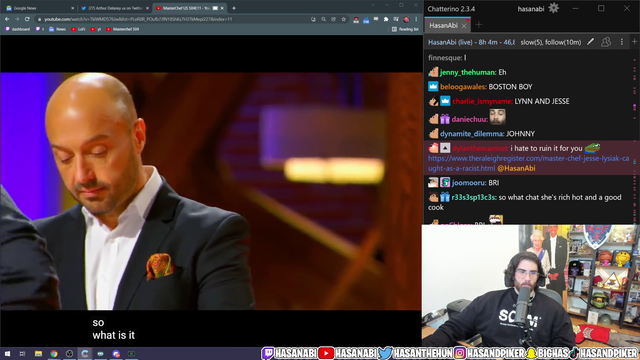Viewport: 640px width, 360px height.
Task: Click the MasterChef video player
Action: point(211,191)
